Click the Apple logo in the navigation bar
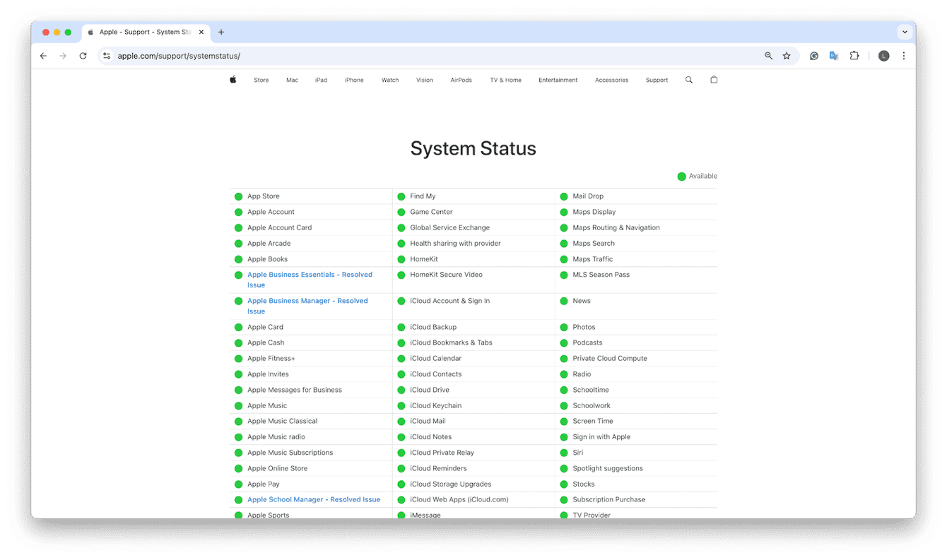Screen dimensions: 947x560 (x=233, y=80)
